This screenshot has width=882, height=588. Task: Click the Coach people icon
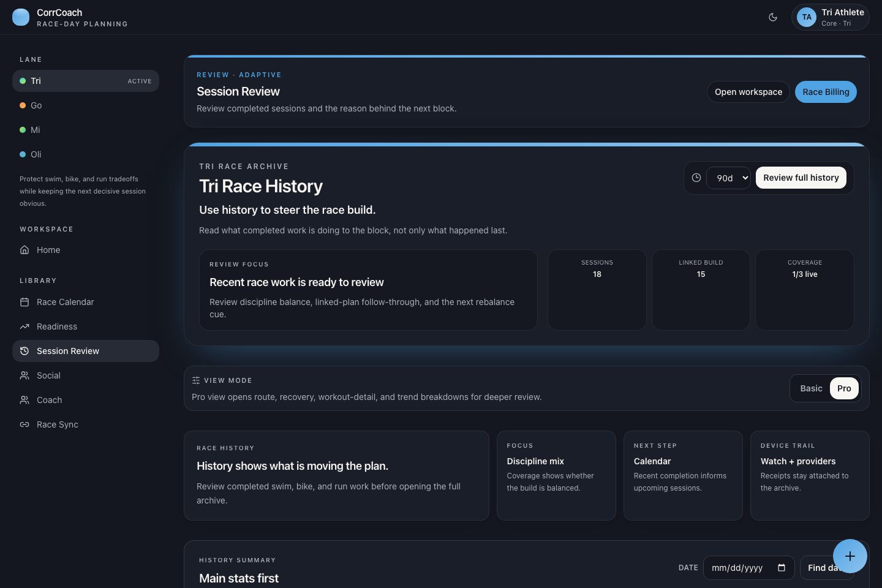tap(24, 400)
